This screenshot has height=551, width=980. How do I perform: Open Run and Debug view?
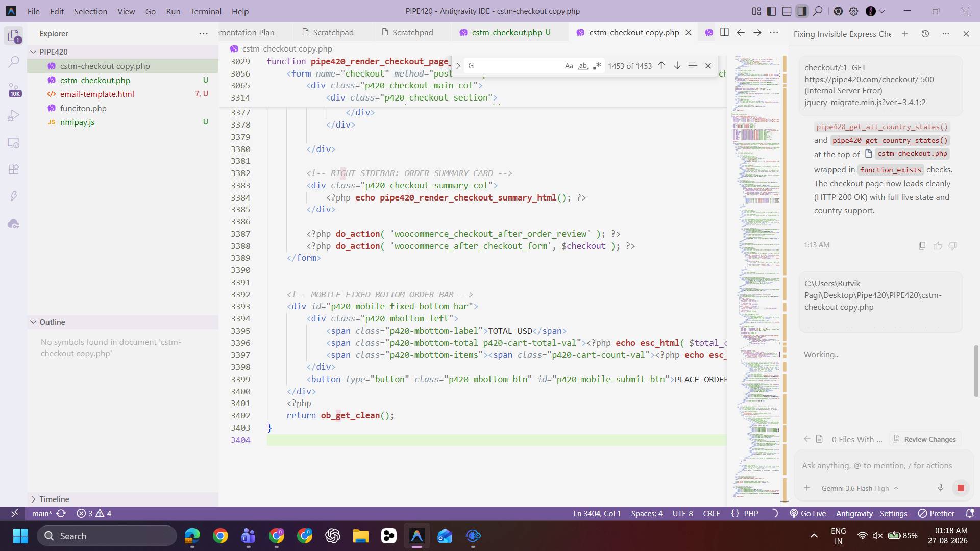pyautogui.click(x=14, y=116)
